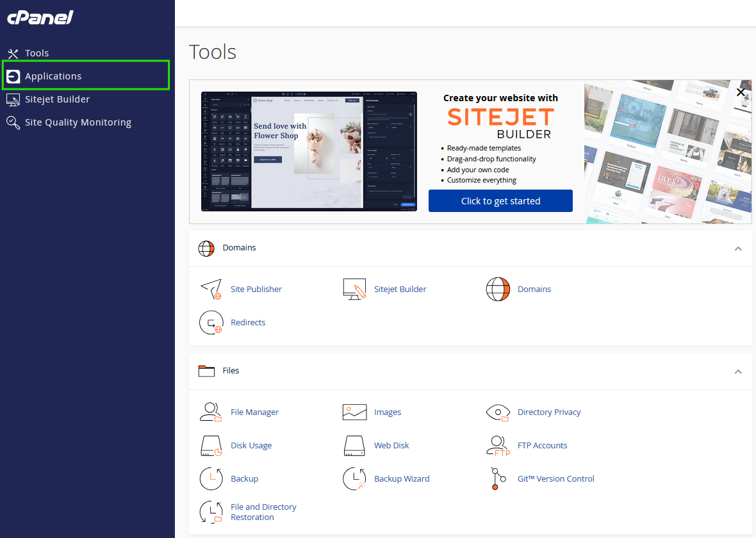The width and height of the screenshot is (756, 538).
Task: Click the Site Publisher paper plane icon
Action: pyautogui.click(x=211, y=289)
